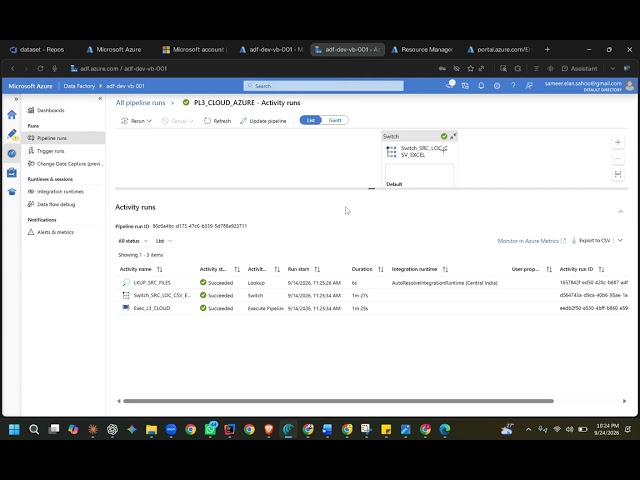Focus the Azure Search box

323,86
